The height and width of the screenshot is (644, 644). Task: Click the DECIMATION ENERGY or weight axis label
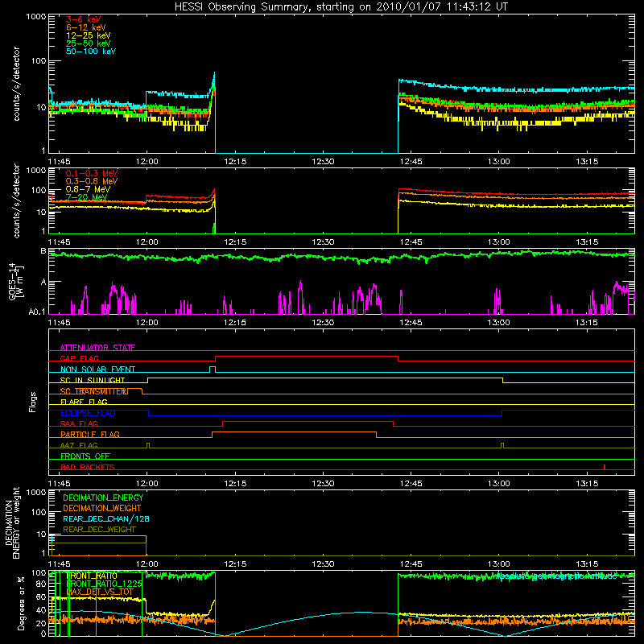point(12,523)
